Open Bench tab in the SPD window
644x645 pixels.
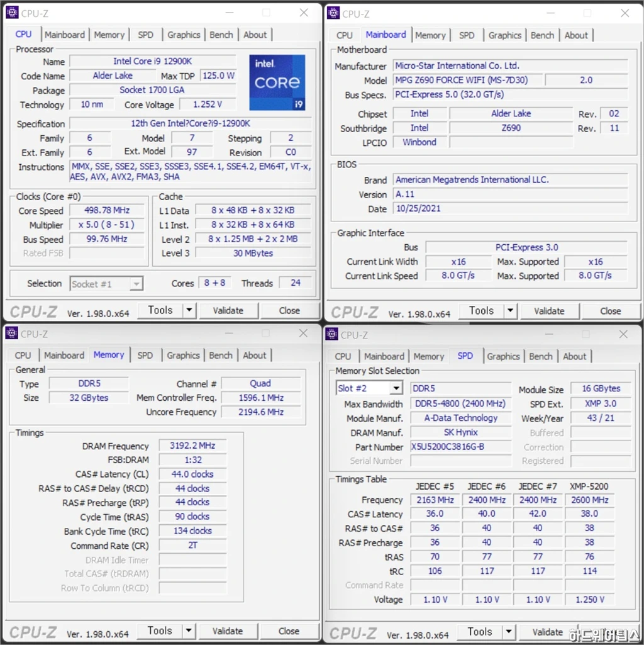click(x=541, y=357)
